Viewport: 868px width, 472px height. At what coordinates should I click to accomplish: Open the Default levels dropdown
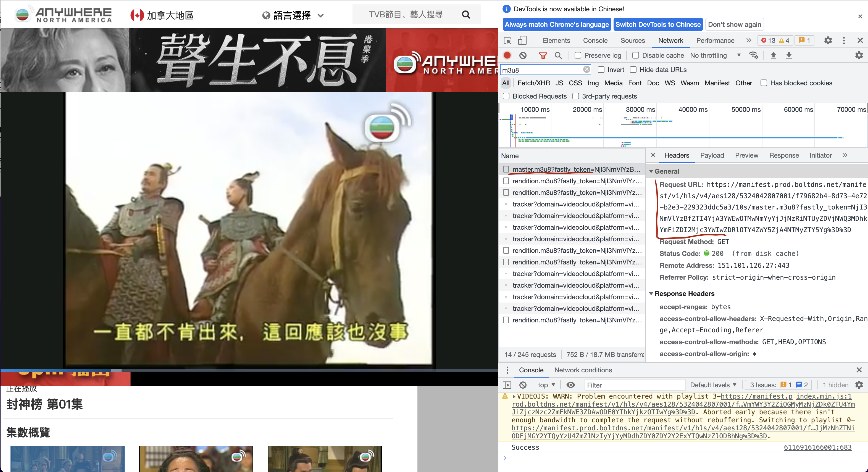click(713, 385)
